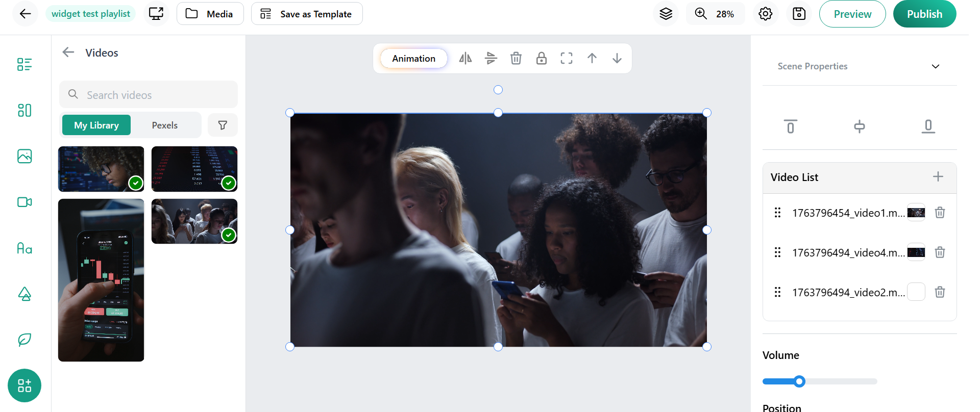
Task: Open the leaf sidebar icon
Action: coord(24,340)
